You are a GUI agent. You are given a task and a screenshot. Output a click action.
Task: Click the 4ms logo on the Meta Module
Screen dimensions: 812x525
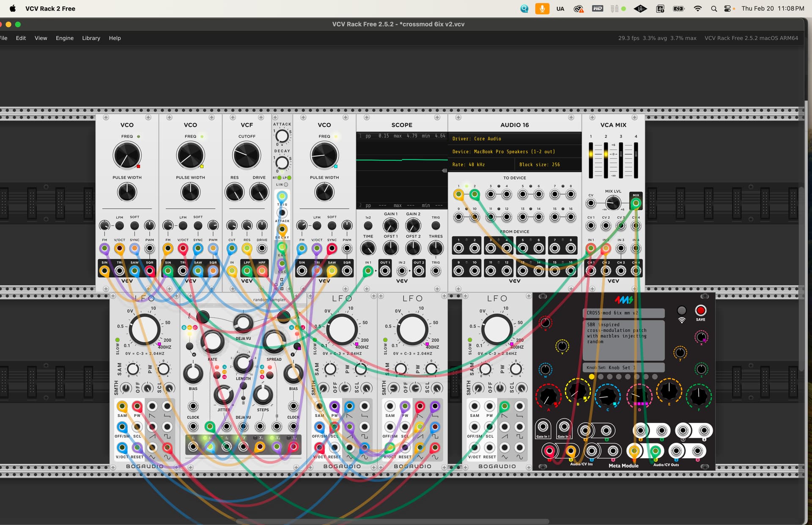point(624,300)
